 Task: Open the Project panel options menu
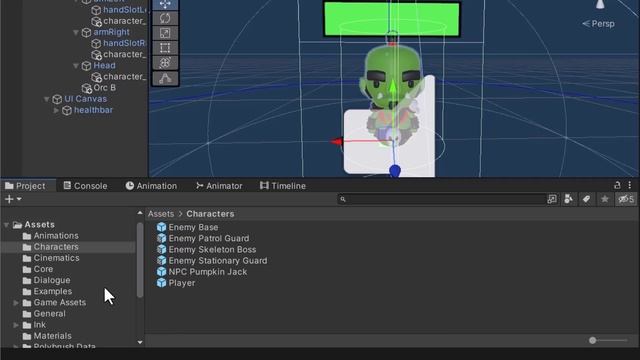(x=629, y=185)
